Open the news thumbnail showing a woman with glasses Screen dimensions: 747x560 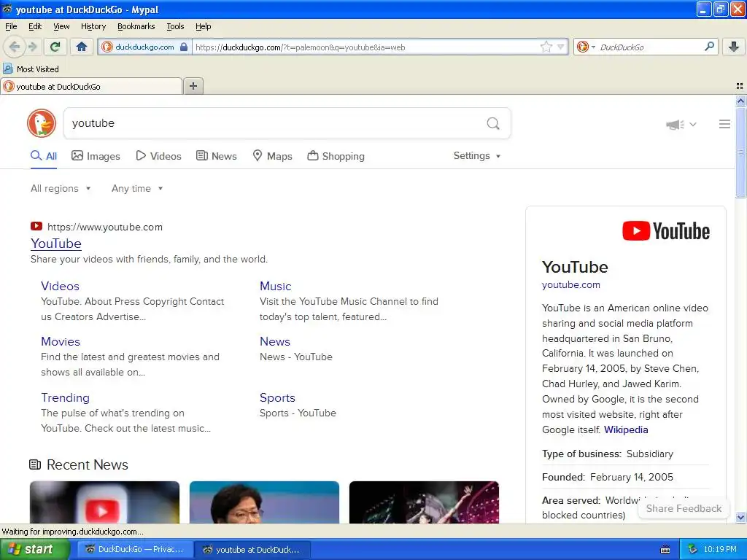pyautogui.click(x=264, y=502)
